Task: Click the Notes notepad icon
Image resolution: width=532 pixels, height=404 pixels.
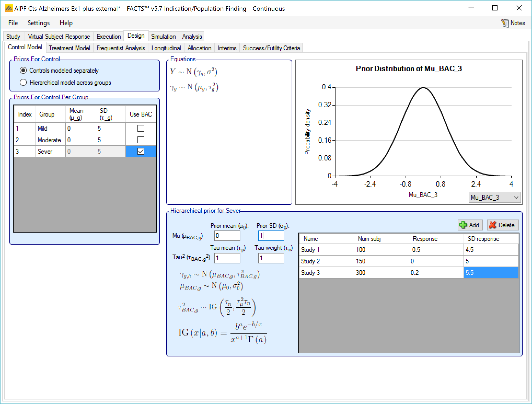Action: click(x=505, y=23)
